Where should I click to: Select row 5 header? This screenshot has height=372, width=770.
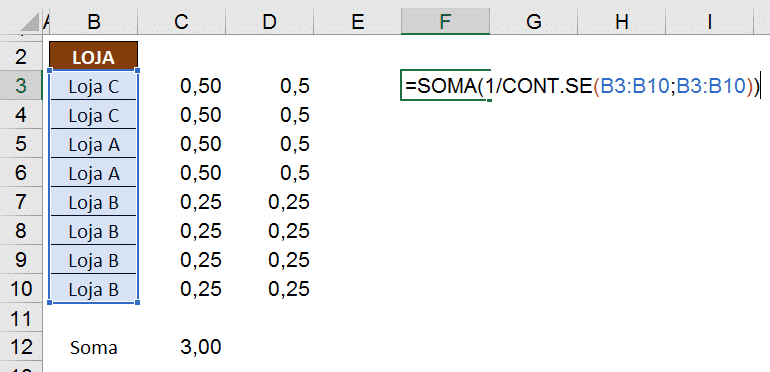pyautogui.click(x=21, y=144)
